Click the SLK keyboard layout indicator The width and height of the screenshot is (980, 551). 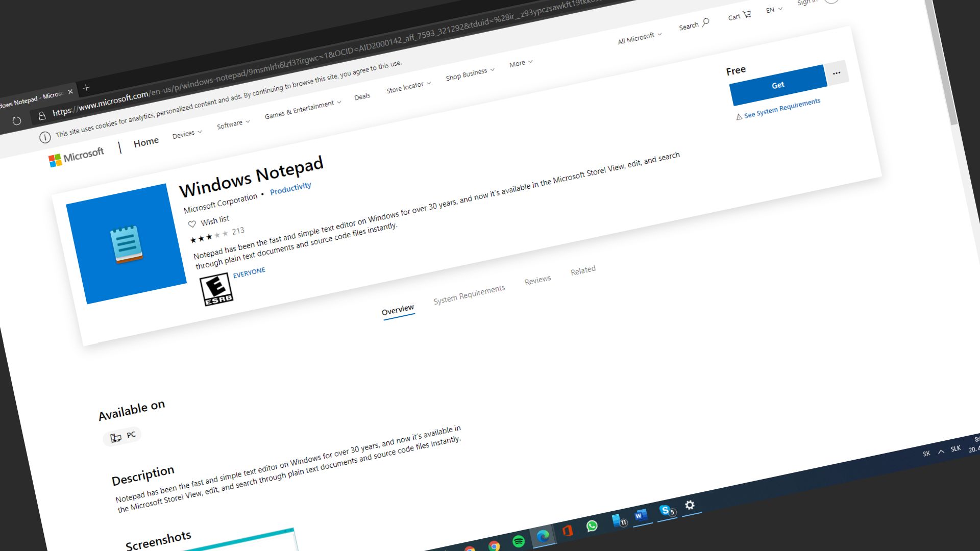coord(955,449)
